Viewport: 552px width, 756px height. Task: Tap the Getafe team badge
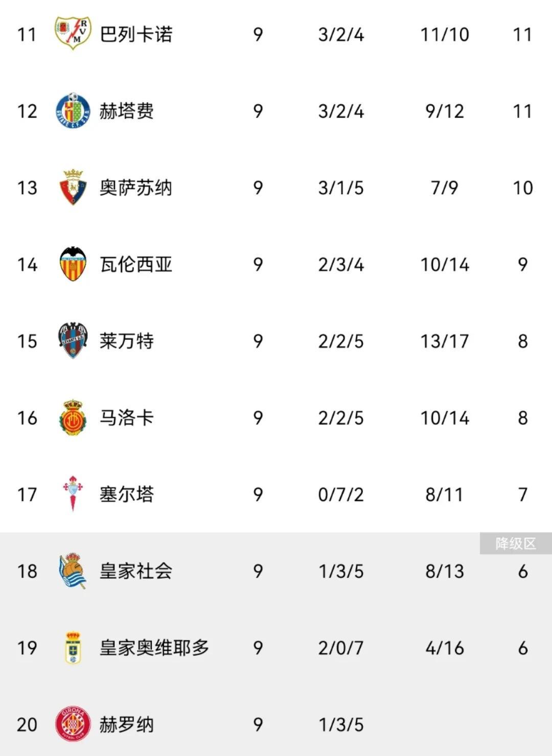pos(73,110)
